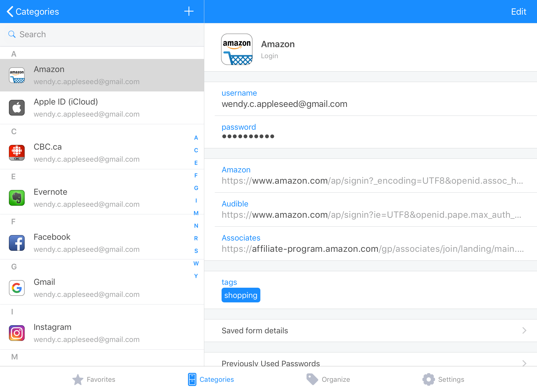Image resolution: width=537 pixels, height=392 pixels.
Task: Open the CBC.ca icon entry
Action: (x=17, y=153)
